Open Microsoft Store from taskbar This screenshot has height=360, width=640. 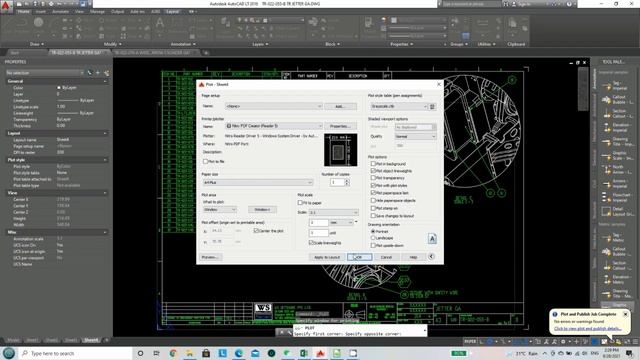pos(206,353)
